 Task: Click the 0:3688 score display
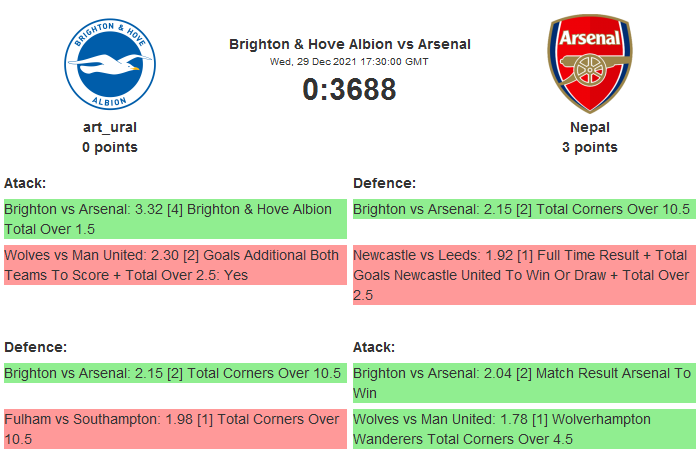click(x=349, y=90)
